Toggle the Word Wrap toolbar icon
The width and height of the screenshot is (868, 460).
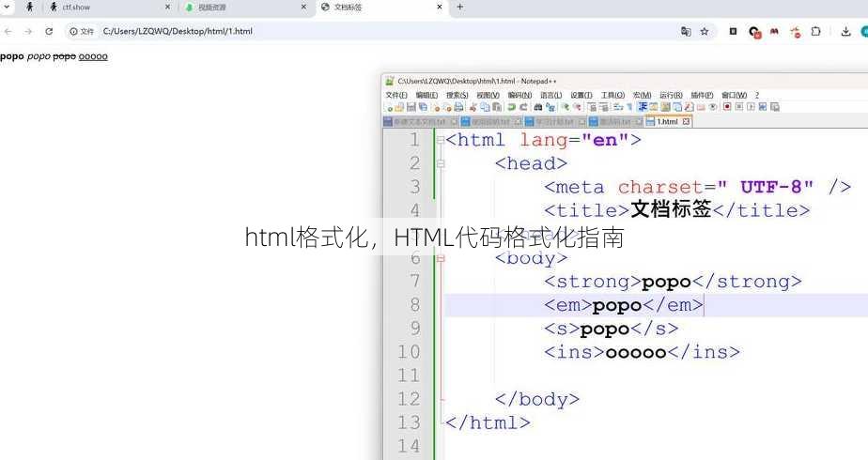616,107
